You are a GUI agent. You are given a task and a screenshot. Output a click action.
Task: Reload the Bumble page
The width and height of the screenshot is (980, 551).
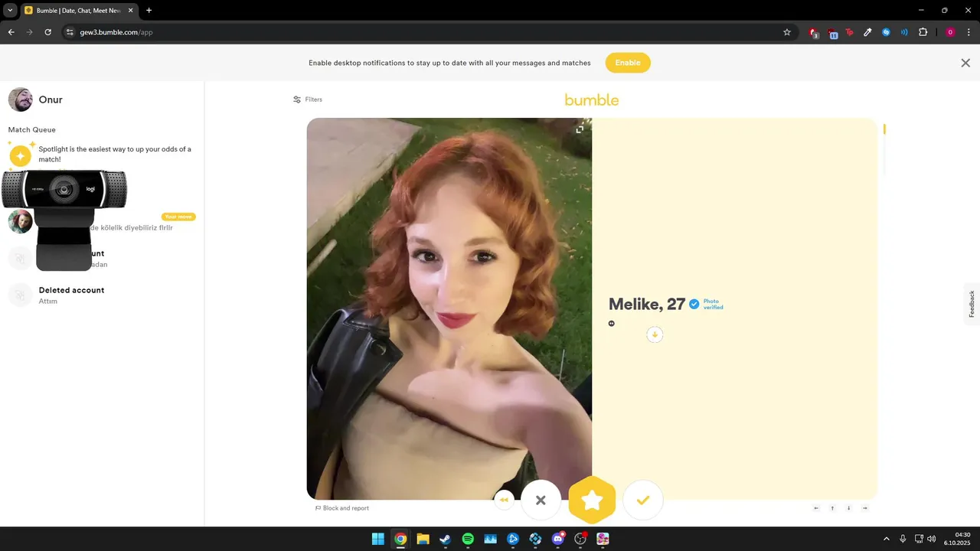click(47, 32)
